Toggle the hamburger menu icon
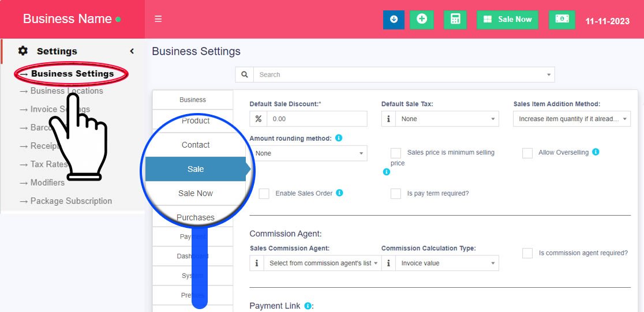 158,19
